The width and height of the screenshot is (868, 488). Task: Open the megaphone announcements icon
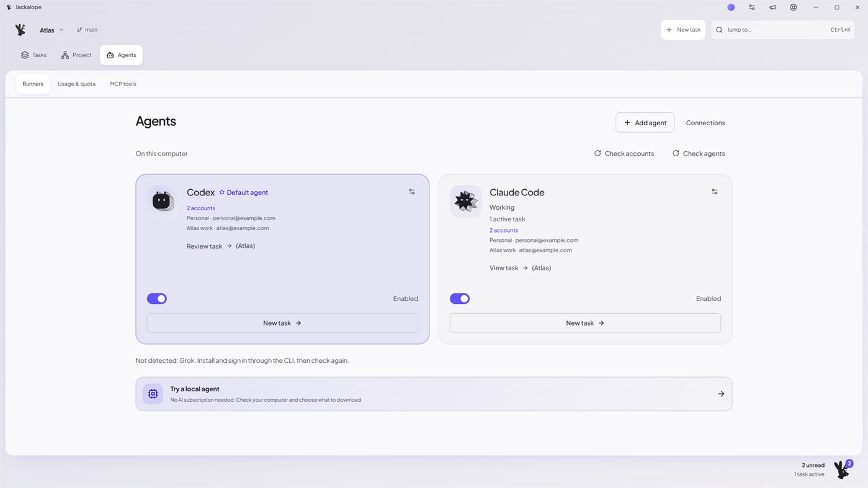[772, 7]
